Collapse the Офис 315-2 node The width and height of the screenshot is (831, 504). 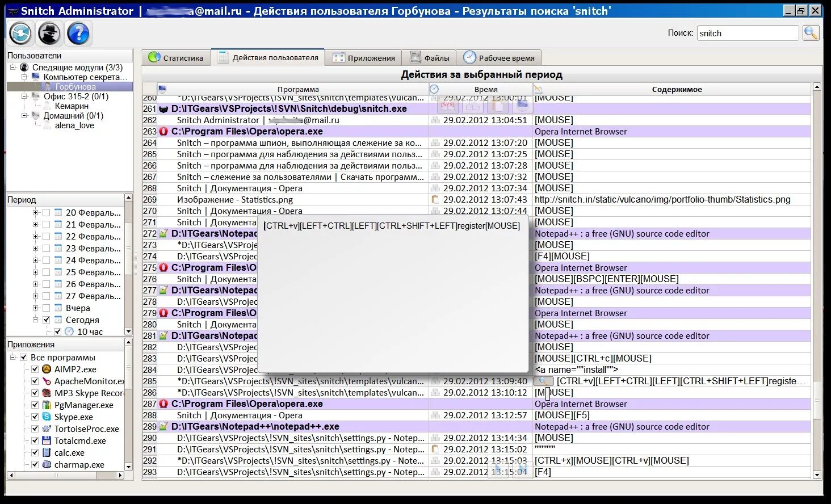[24, 96]
